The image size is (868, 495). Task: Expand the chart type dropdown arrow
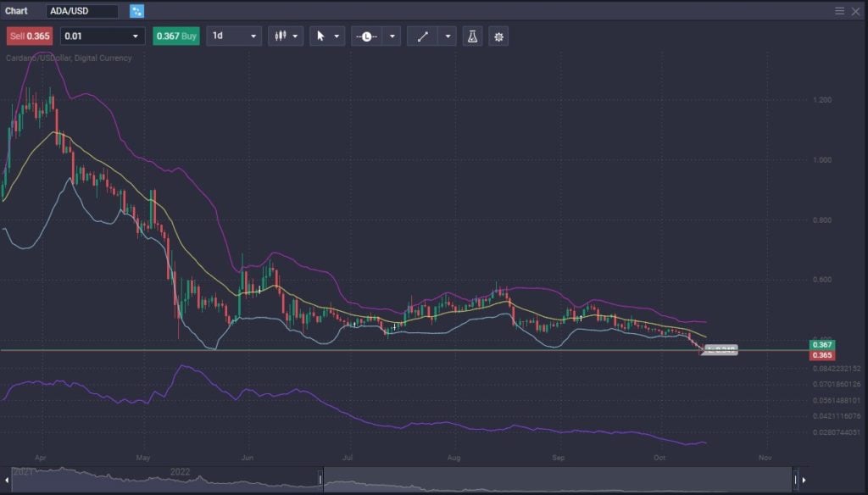[296, 36]
